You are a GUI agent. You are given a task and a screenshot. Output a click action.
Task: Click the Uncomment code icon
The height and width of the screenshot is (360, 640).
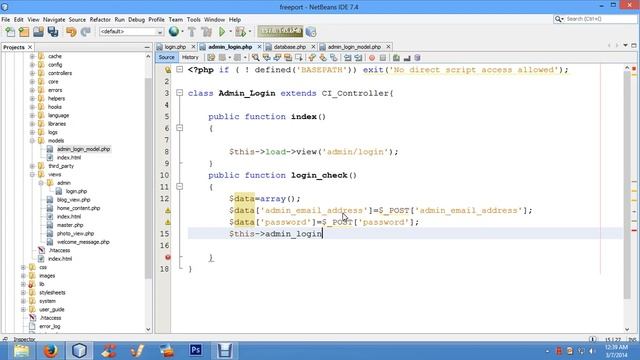click(x=407, y=58)
